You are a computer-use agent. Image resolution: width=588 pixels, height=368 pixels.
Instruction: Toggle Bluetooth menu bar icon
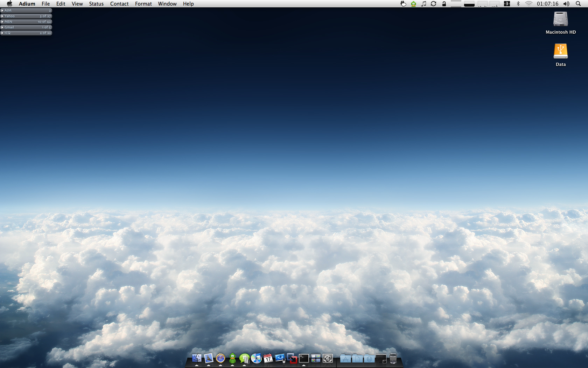pyautogui.click(x=518, y=4)
